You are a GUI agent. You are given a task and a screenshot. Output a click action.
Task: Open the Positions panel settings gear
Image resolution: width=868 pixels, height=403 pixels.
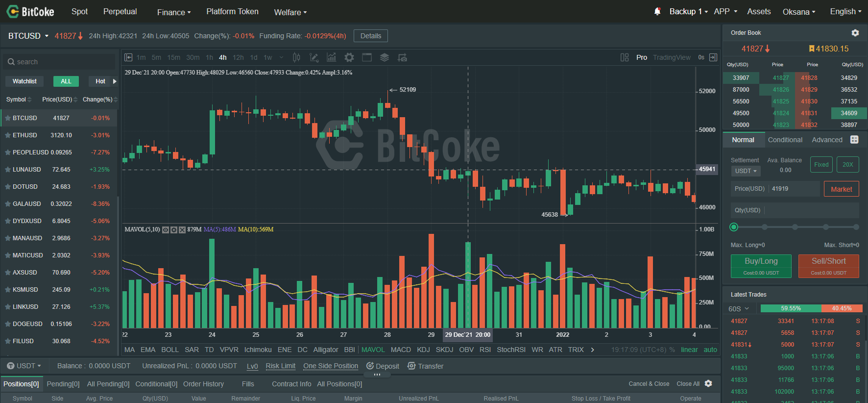[x=708, y=383]
